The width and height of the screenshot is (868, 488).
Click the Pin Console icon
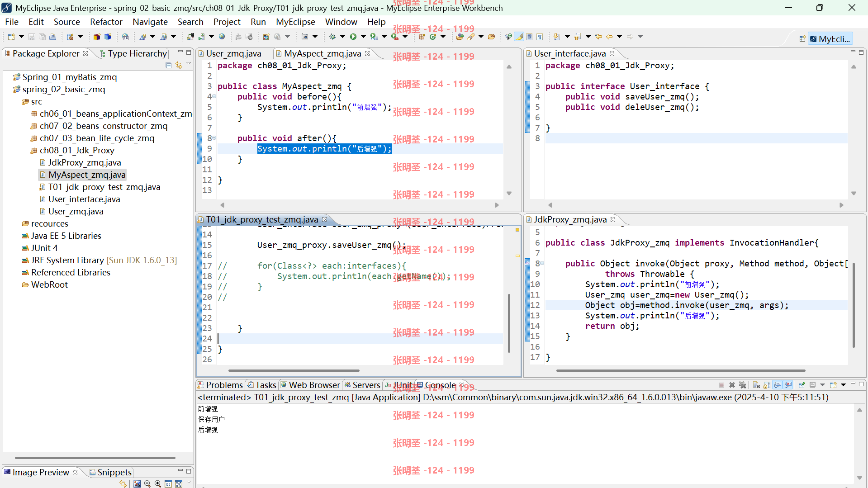pos(802,385)
